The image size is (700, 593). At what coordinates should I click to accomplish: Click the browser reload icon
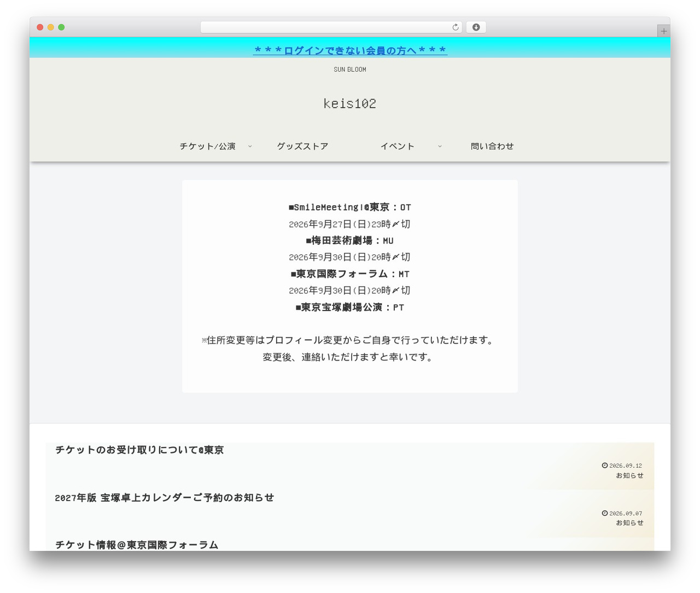[x=455, y=27]
